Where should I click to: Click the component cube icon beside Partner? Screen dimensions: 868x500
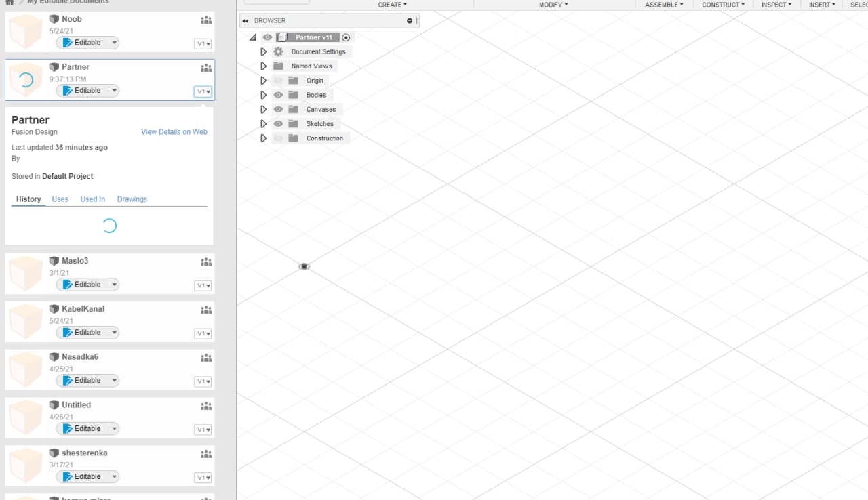(54, 67)
